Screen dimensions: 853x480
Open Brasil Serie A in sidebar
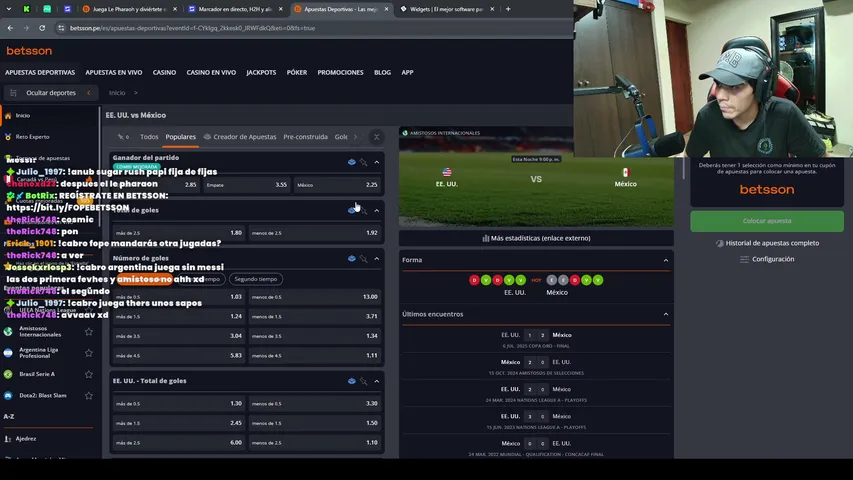(37, 374)
